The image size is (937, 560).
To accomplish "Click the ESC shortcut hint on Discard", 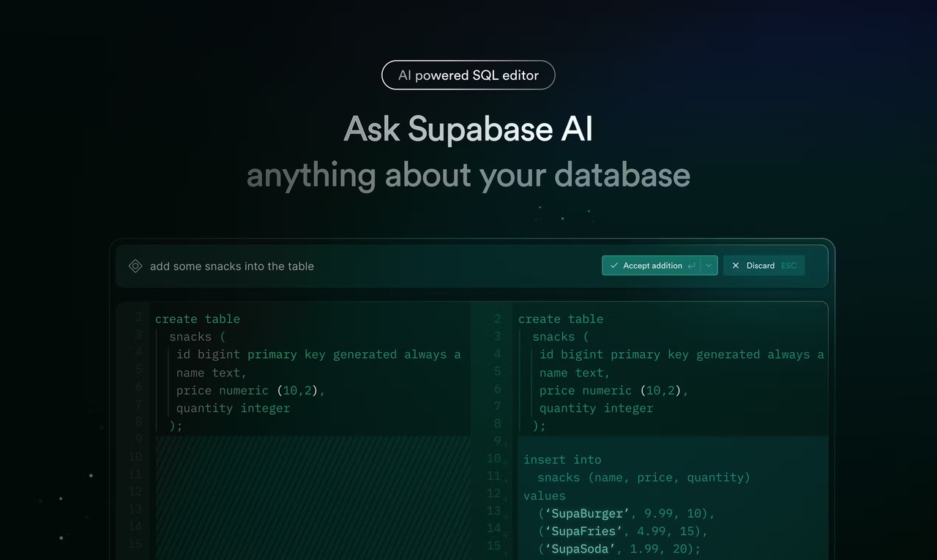I will tap(788, 265).
